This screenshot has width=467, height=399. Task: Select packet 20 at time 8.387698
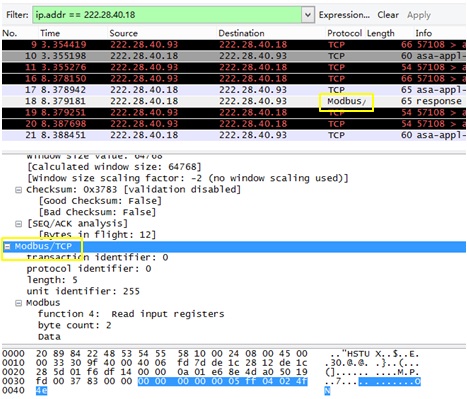coord(234,124)
